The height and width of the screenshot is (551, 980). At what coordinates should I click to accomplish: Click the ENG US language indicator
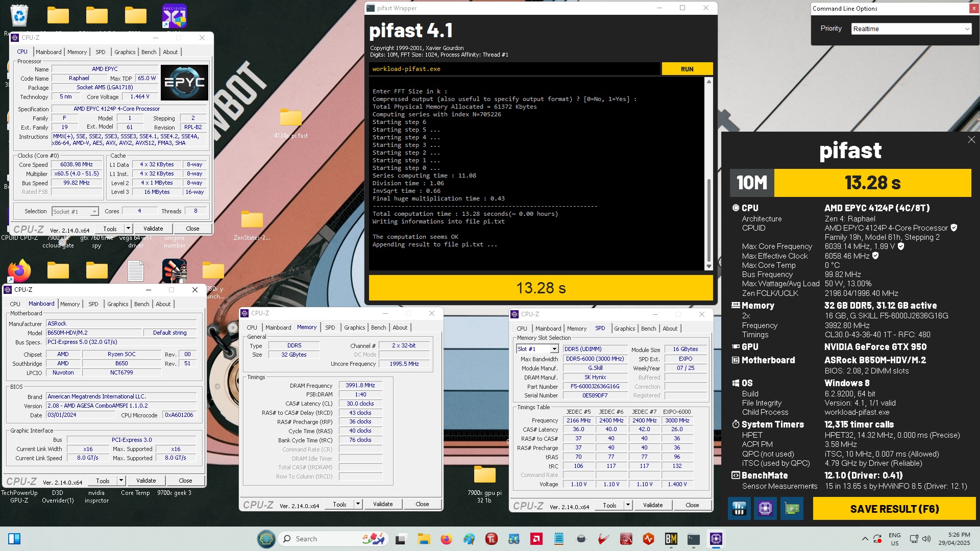(x=894, y=539)
